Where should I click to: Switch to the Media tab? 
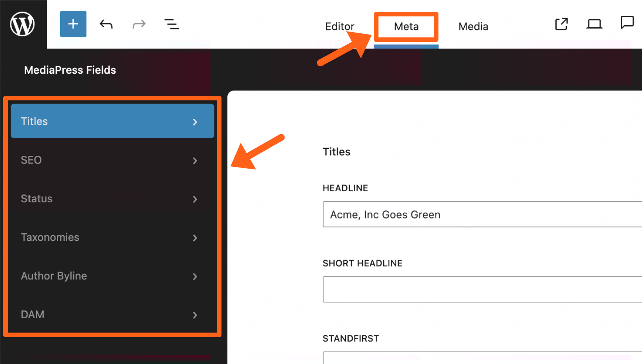(x=473, y=26)
